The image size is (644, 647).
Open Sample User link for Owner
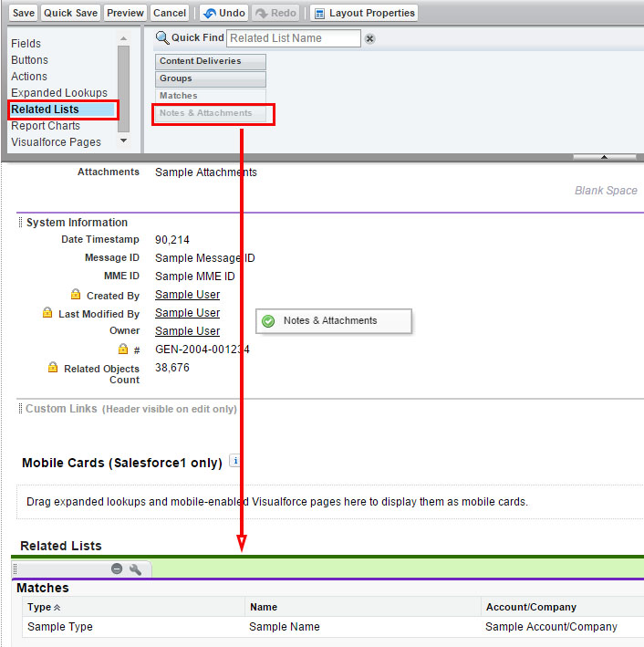(187, 331)
